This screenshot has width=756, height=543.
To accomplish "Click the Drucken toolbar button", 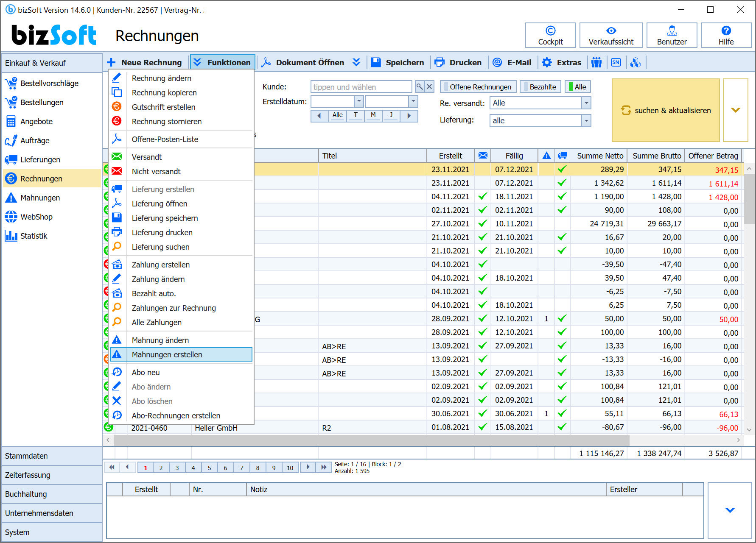I will click(x=458, y=62).
